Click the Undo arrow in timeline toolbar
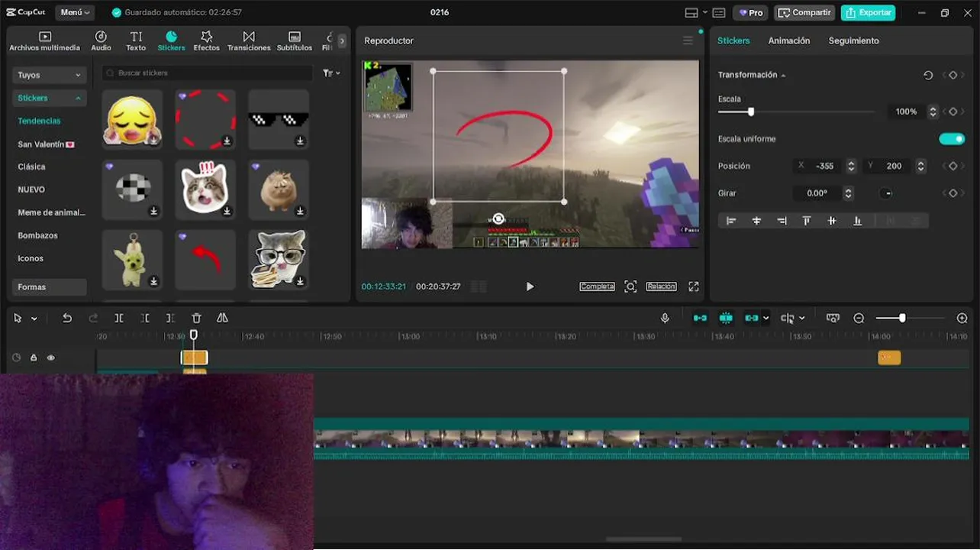980x550 pixels. click(67, 318)
